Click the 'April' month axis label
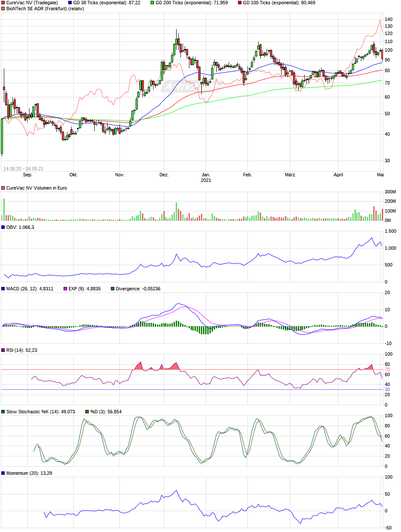The height and width of the screenshot is (532, 401). click(338, 175)
